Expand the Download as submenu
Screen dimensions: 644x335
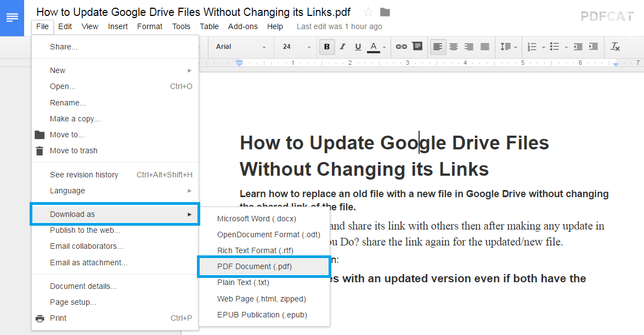[115, 214]
